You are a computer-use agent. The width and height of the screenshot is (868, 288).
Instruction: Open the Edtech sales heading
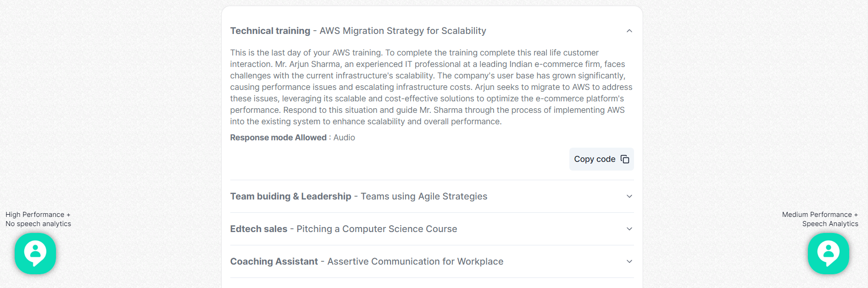click(259, 229)
